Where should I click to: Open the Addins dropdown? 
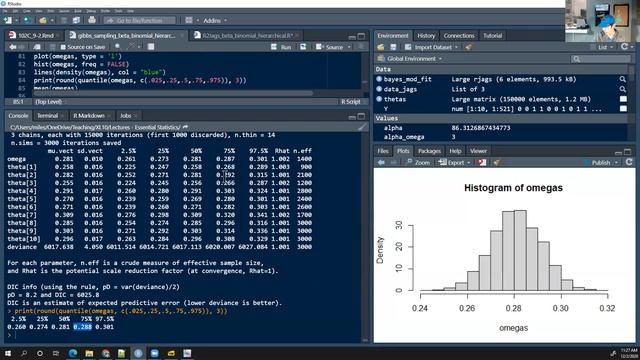point(215,20)
